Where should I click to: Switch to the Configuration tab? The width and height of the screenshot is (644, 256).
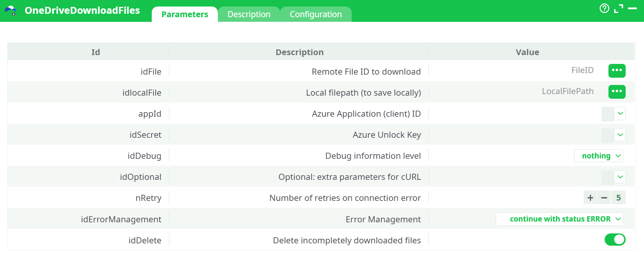316,14
